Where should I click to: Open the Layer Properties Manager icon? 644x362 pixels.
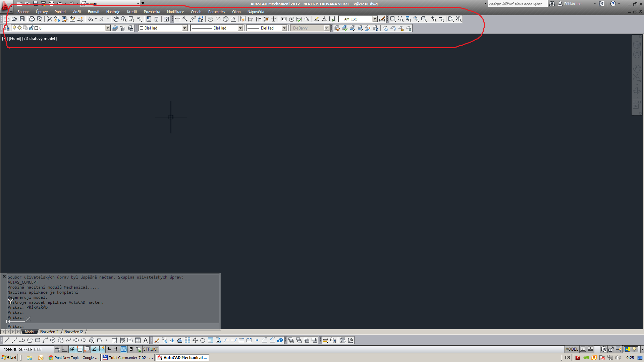[x=7, y=28]
